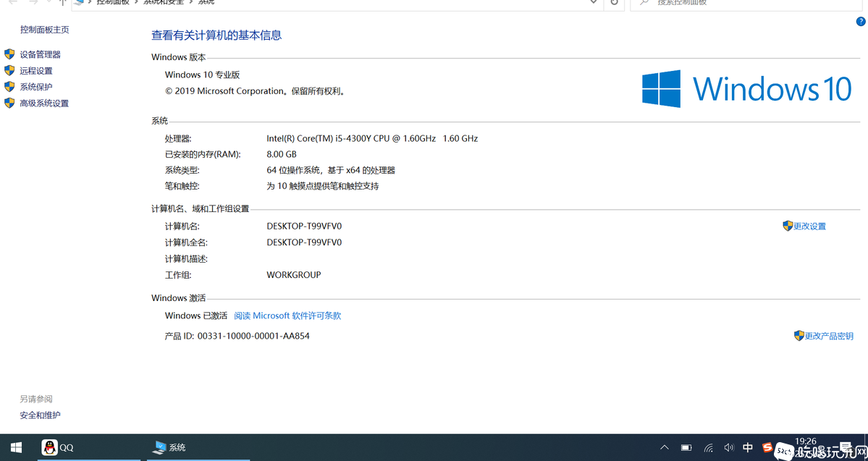Select the 10 触摸点 pen and touch value

pyautogui.click(x=323, y=187)
